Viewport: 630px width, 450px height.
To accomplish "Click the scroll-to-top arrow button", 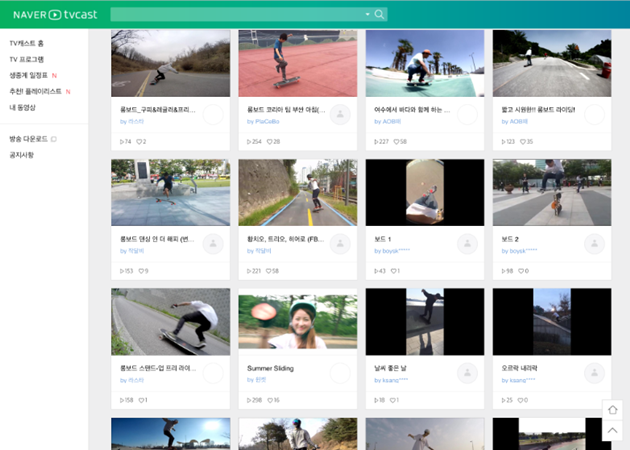I will [x=612, y=430].
